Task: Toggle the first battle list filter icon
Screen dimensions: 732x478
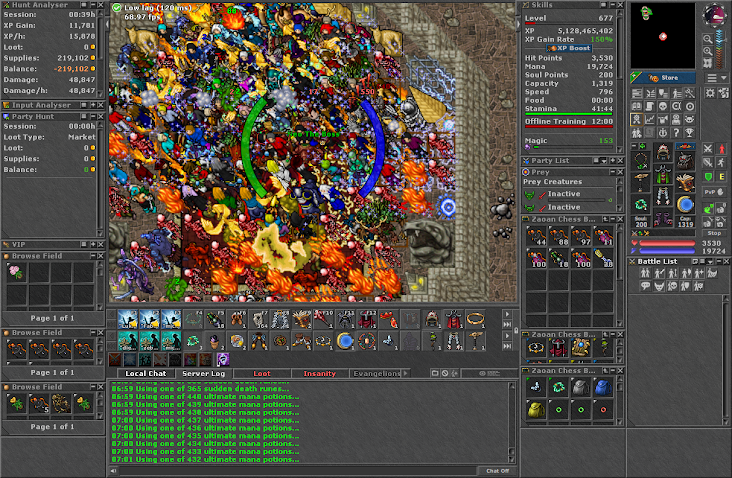Action: tap(646, 273)
